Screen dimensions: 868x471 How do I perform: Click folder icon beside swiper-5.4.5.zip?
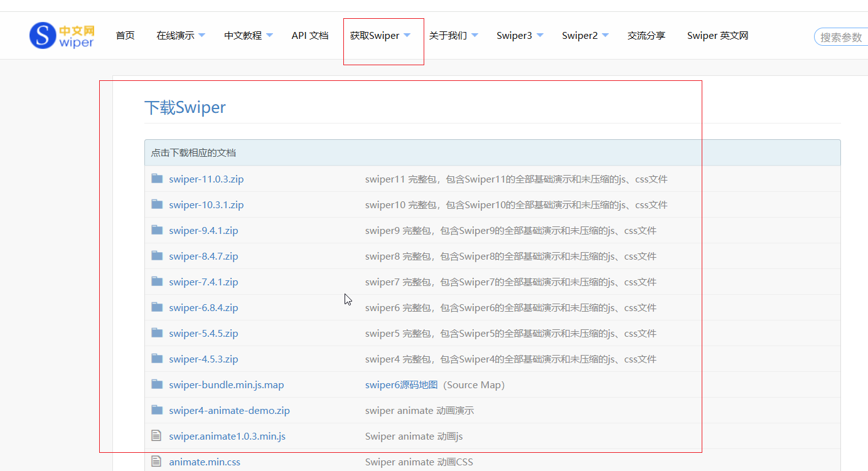pos(157,333)
